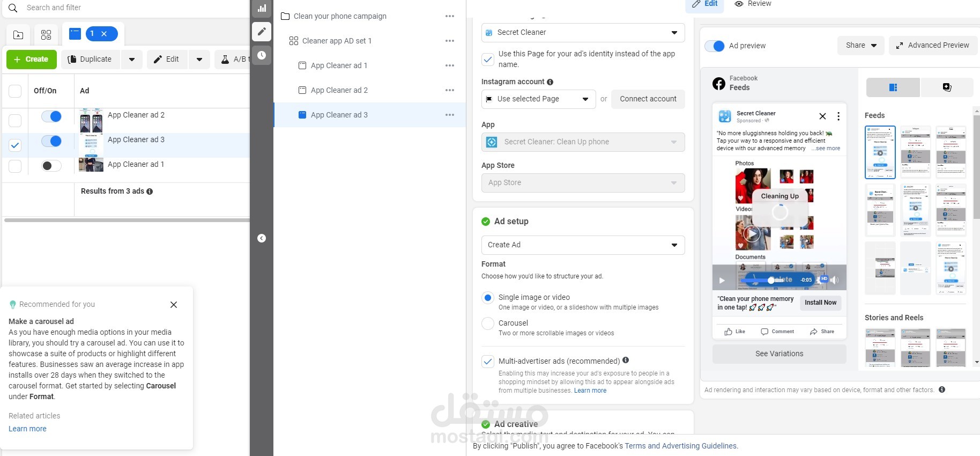Click info icon next to Instagram account

tap(550, 82)
